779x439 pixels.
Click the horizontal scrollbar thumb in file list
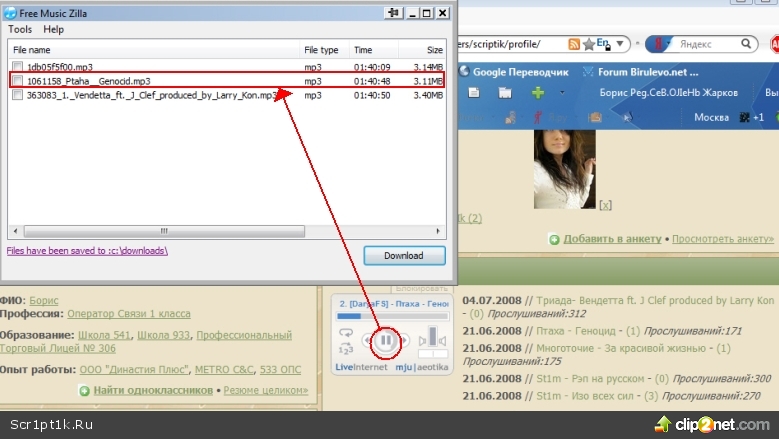click(x=164, y=231)
